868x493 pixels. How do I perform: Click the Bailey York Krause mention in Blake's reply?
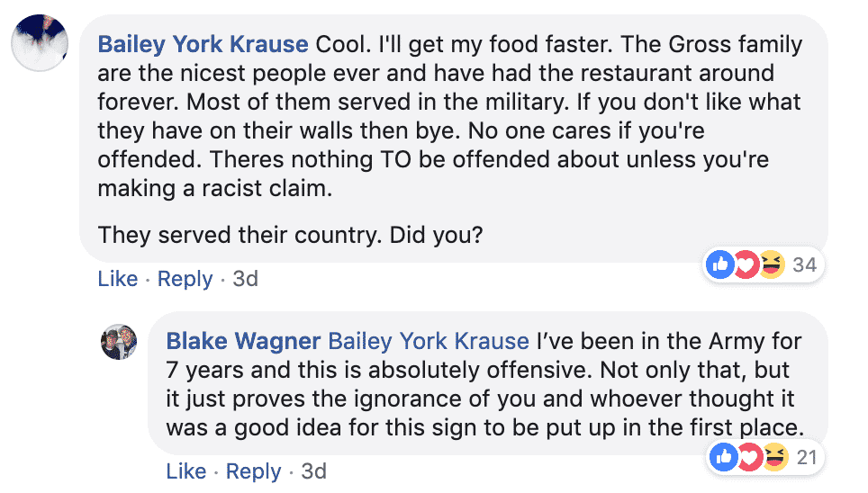click(428, 341)
